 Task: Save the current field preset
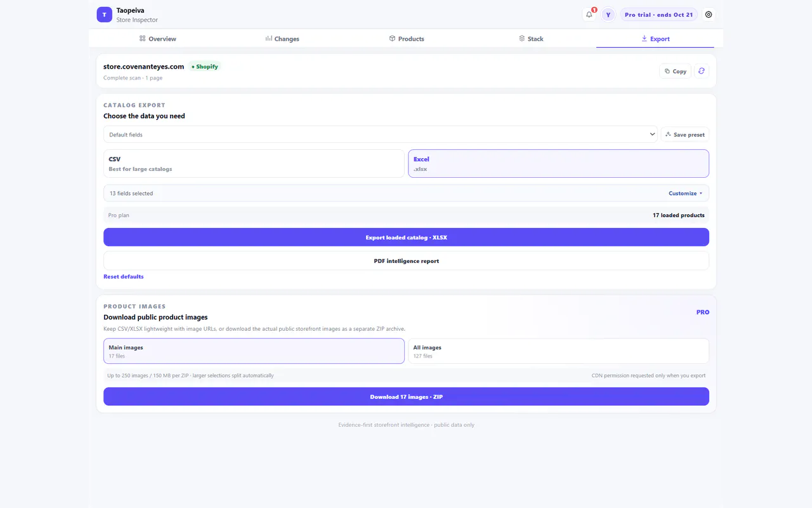coord(685,135)
